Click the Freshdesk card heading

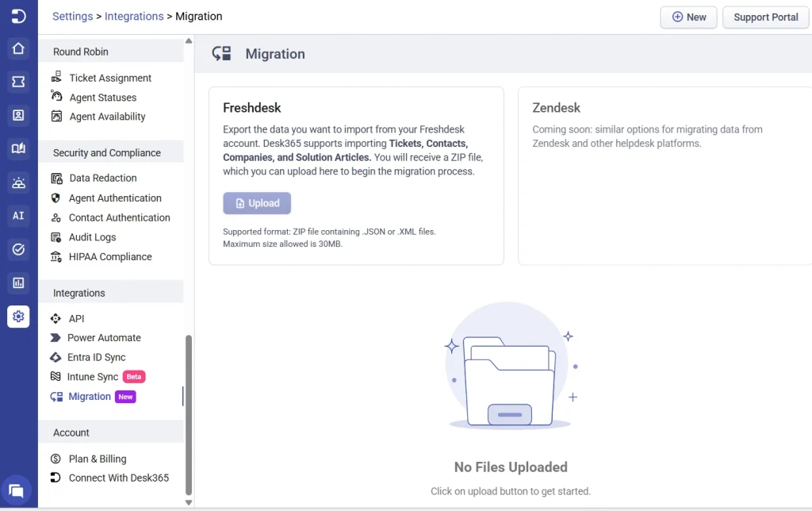coord(251,107)
